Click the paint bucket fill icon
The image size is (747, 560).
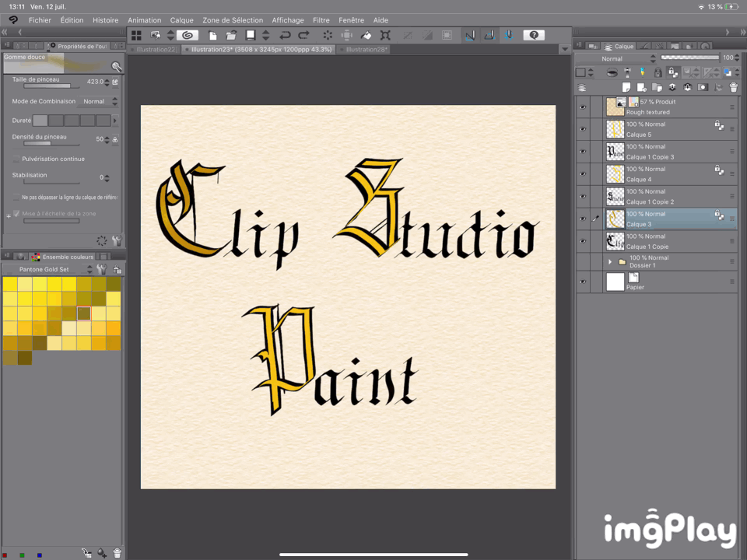tap(366, 35)
